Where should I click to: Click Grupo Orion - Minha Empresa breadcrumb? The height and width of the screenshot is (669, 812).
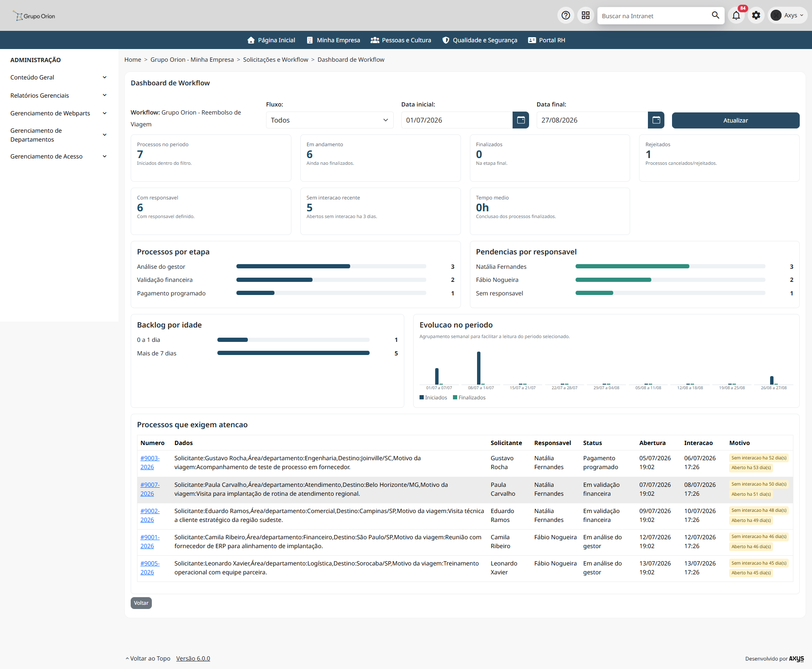[x=192, y=60]
